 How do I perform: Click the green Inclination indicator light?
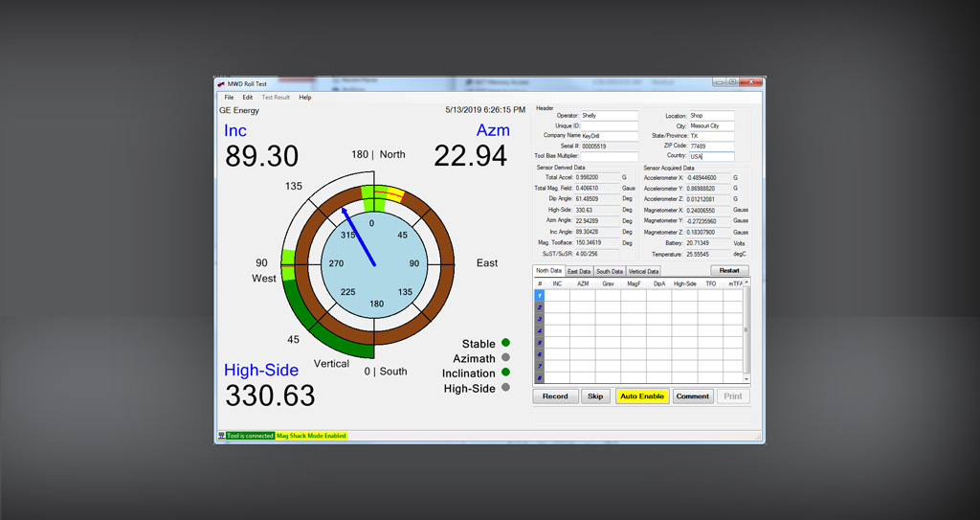[505, 373]
